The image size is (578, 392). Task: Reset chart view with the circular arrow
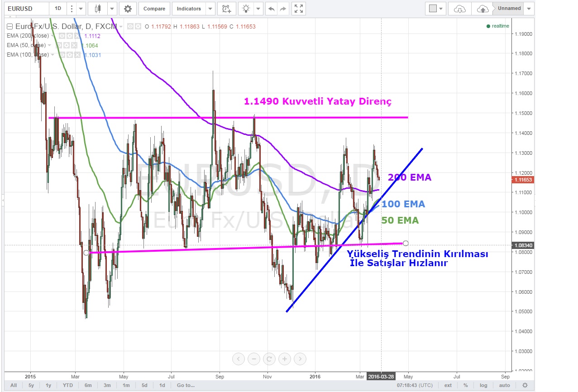tap(269, 359)
